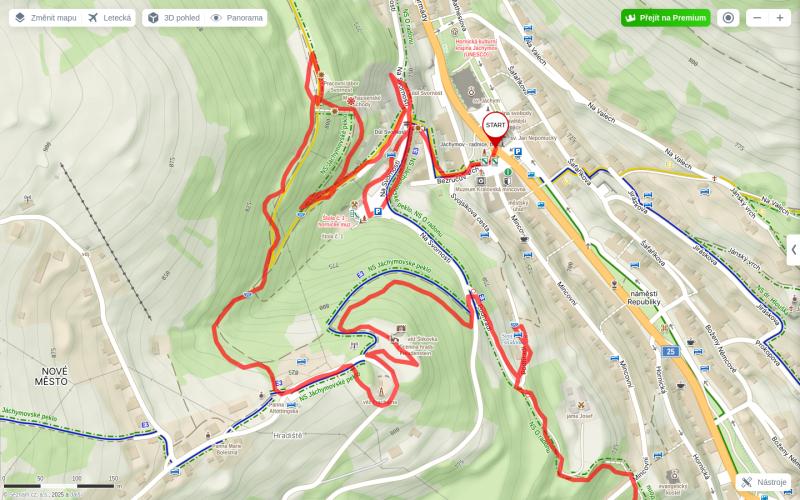Open the Nástroje tools menu
The width and height of the screenshot is (800, 500).
click(x=764, y=482)
